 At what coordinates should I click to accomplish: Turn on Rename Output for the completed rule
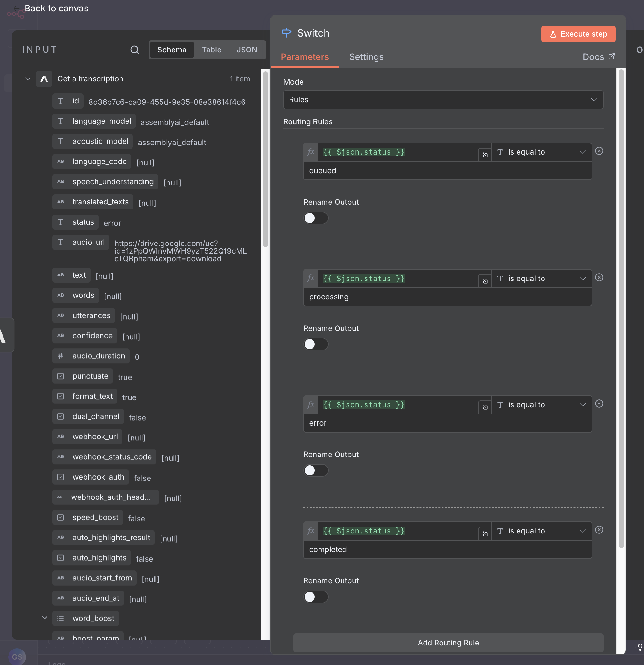(x=315, y=597)
